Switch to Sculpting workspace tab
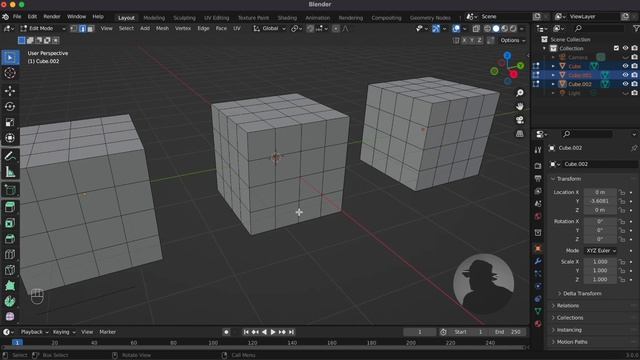The height and width of the screenshot is (360, 640). 184,18
